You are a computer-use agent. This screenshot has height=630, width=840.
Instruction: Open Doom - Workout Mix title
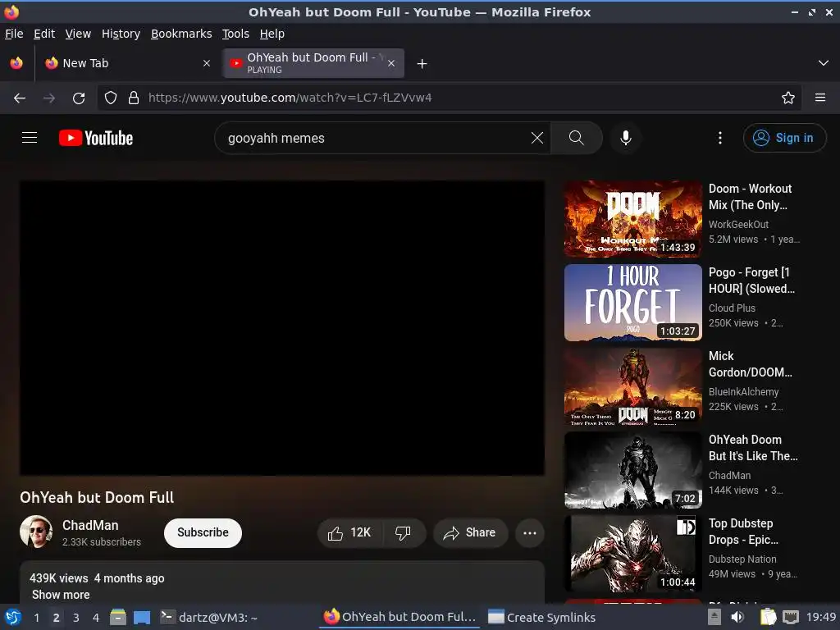point(750,197)
